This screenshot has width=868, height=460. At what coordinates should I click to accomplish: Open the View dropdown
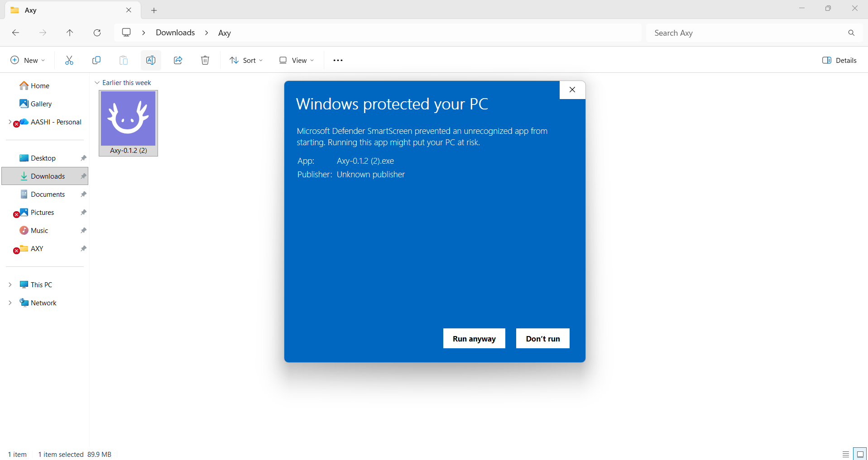[x=297, y=60]
